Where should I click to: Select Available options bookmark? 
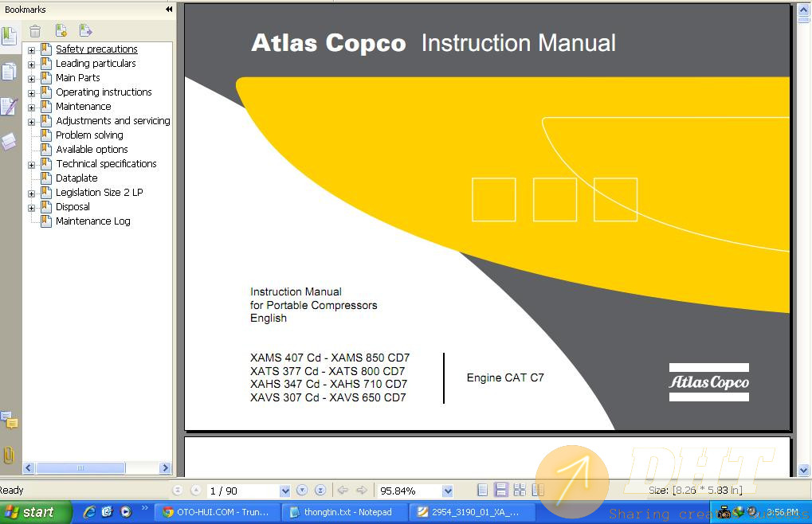click(x=92, y=150)
